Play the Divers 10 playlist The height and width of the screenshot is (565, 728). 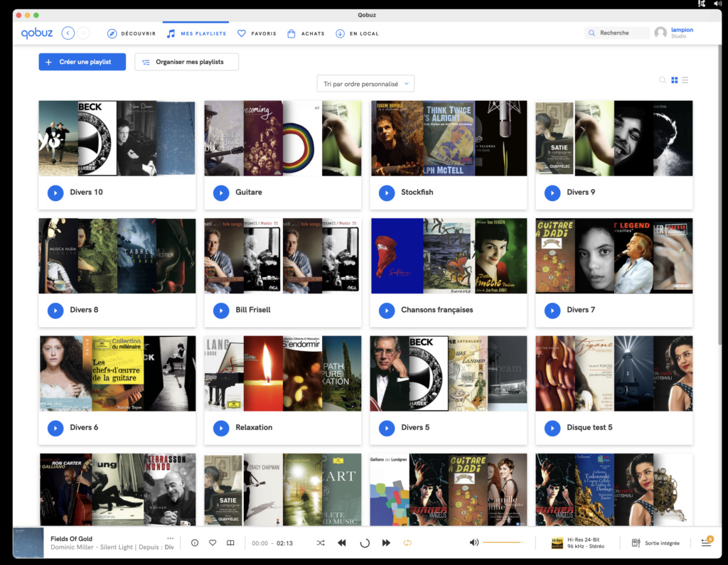click(55, 192)
